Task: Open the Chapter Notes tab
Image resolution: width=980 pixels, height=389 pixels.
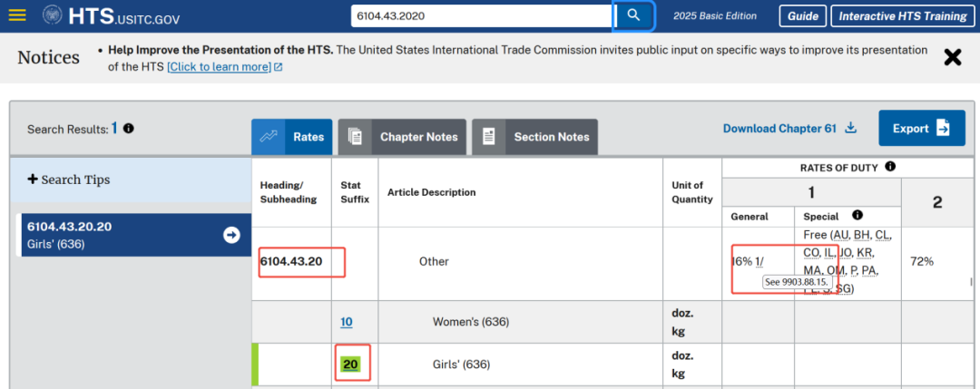Action: 402,137
